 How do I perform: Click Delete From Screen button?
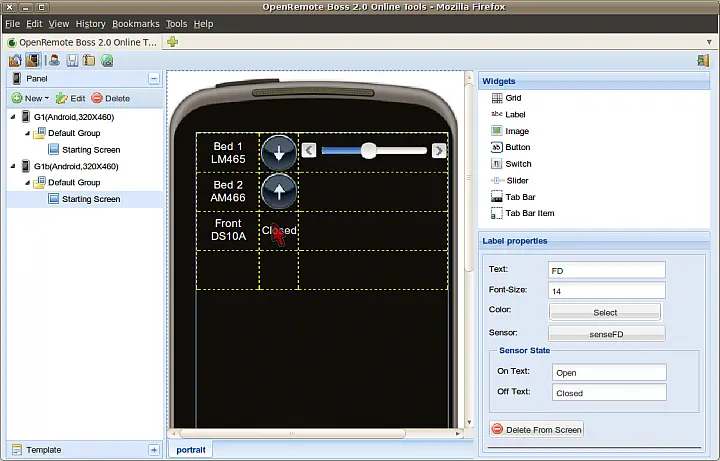pyautogui.click(x=536, y=429)
